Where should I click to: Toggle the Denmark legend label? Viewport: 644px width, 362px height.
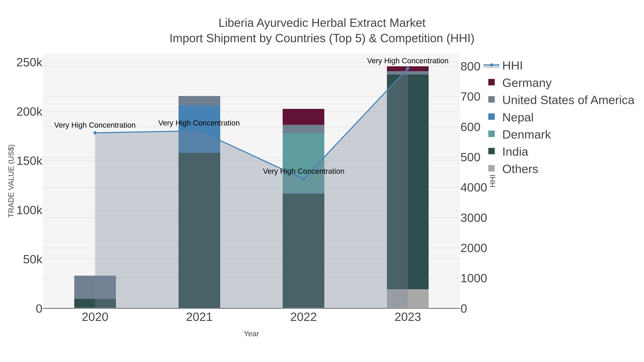click(x=526, y=134)
